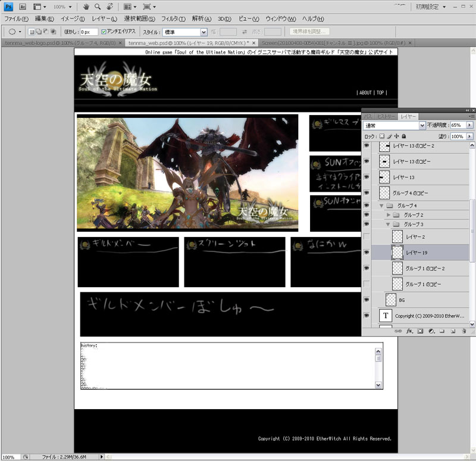Image resolution: width=476 pixels, height=461 pixels.
Task: Create a new group with folder icon
Action: [x=441, y=331]
